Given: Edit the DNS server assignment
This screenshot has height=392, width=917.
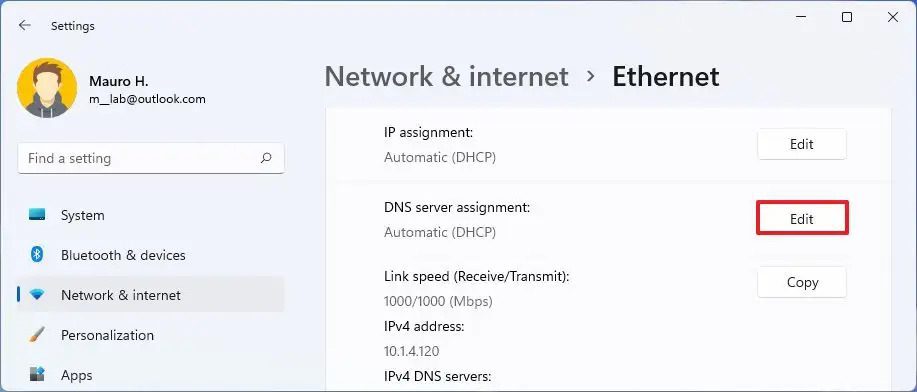Looking at the screenshot, I should pos(802,219).
